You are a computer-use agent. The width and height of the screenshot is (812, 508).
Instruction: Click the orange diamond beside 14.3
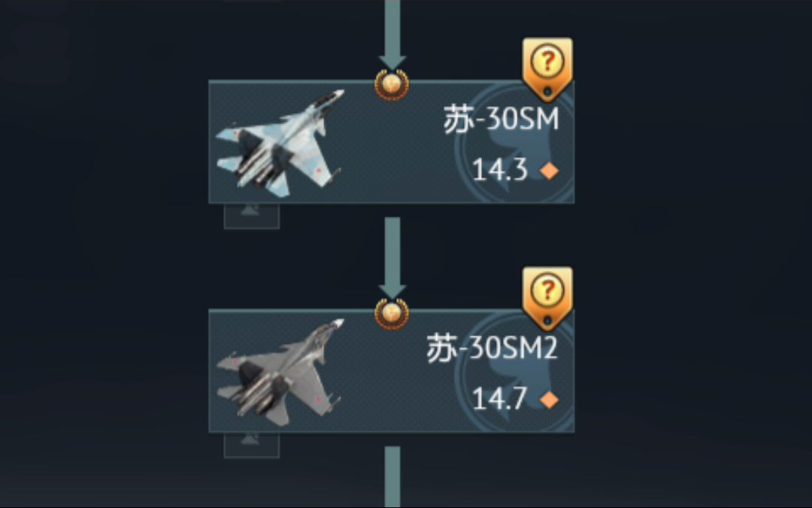click(x=550, y=171)
